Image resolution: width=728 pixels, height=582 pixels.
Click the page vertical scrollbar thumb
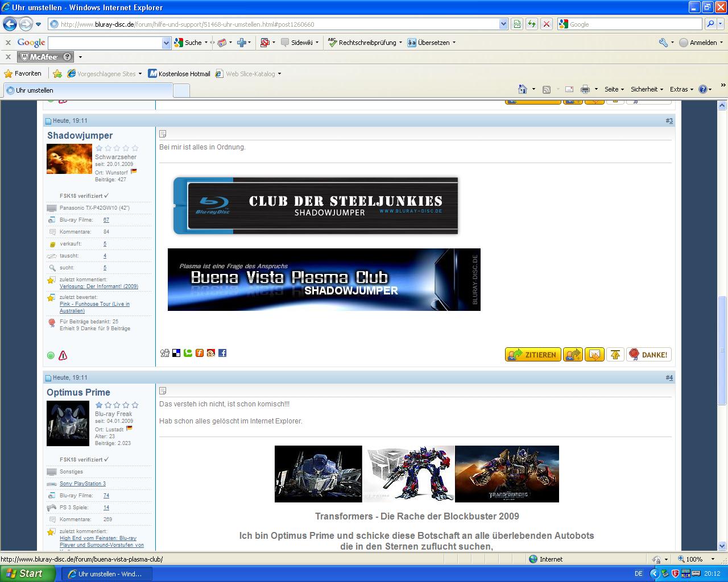click(722, 351)
